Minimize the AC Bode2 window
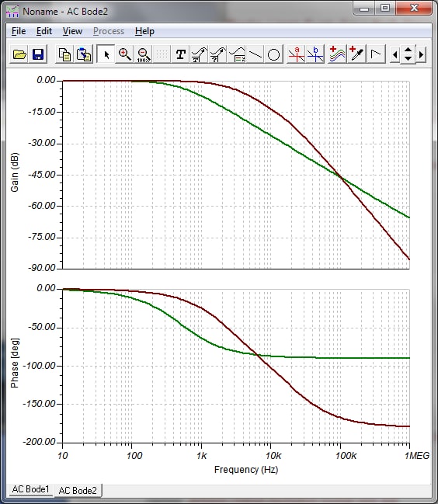438x504 pixels. point(364,8)
